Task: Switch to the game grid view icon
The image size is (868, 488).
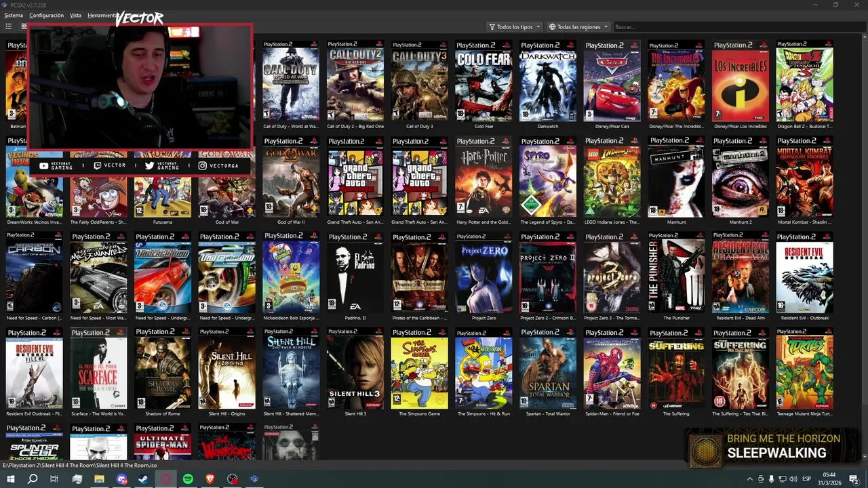Action: [x=24, y=26]
